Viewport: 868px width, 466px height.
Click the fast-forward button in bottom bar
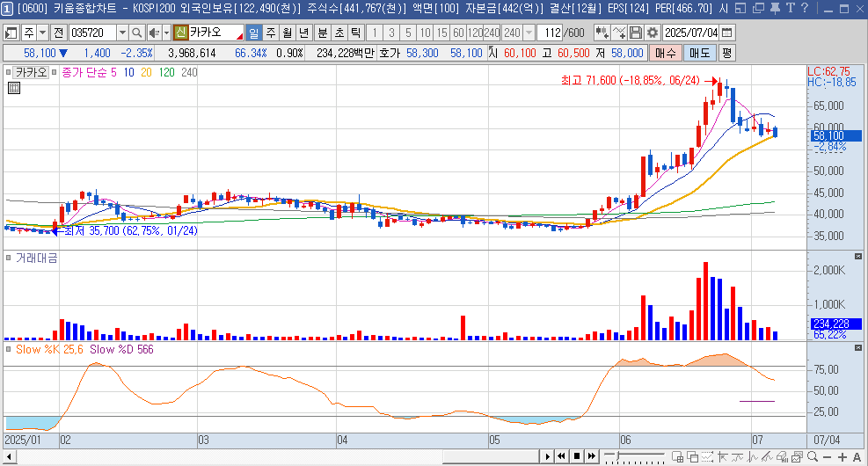coord(591,456)
